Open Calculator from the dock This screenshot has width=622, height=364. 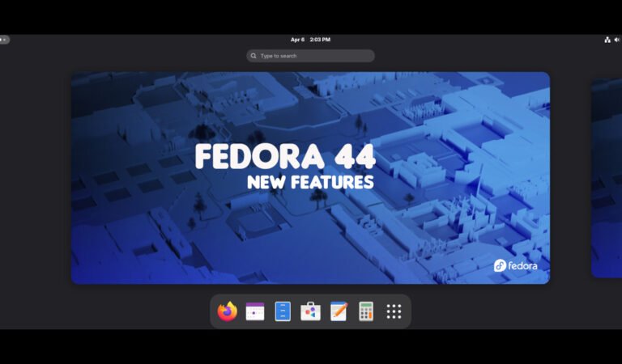click(366, 311)
